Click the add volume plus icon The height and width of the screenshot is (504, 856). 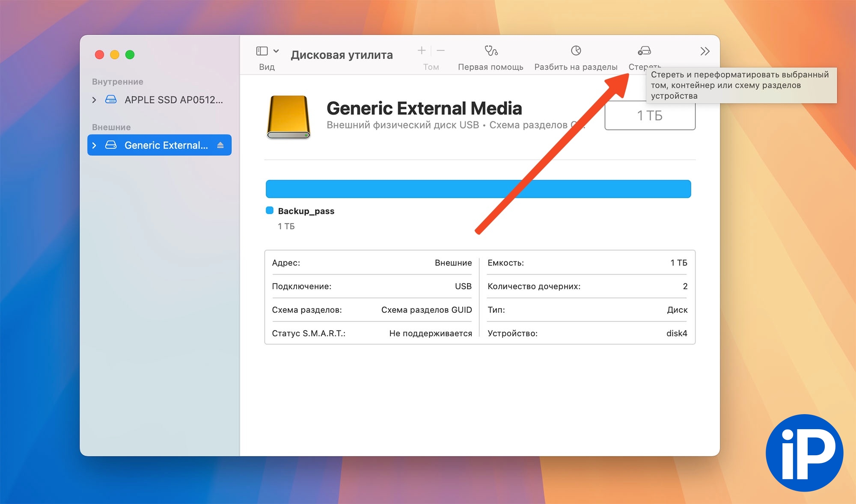[x=422, y=51]
